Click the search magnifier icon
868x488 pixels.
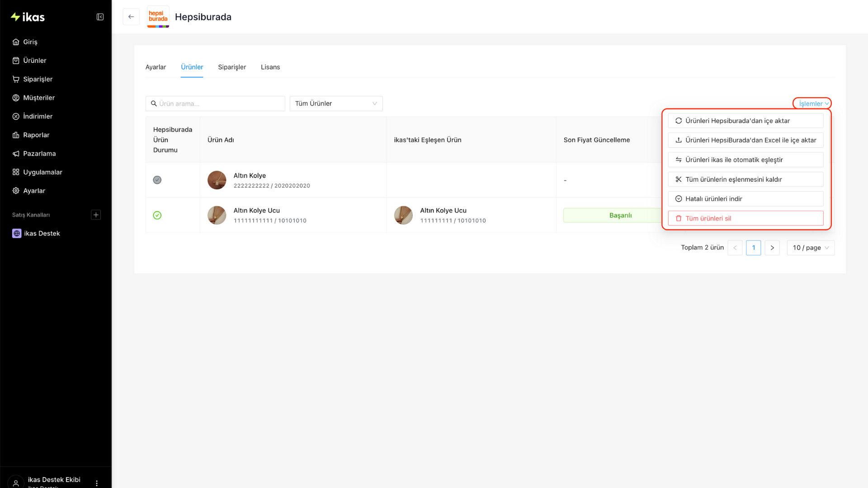pos(154,103)
